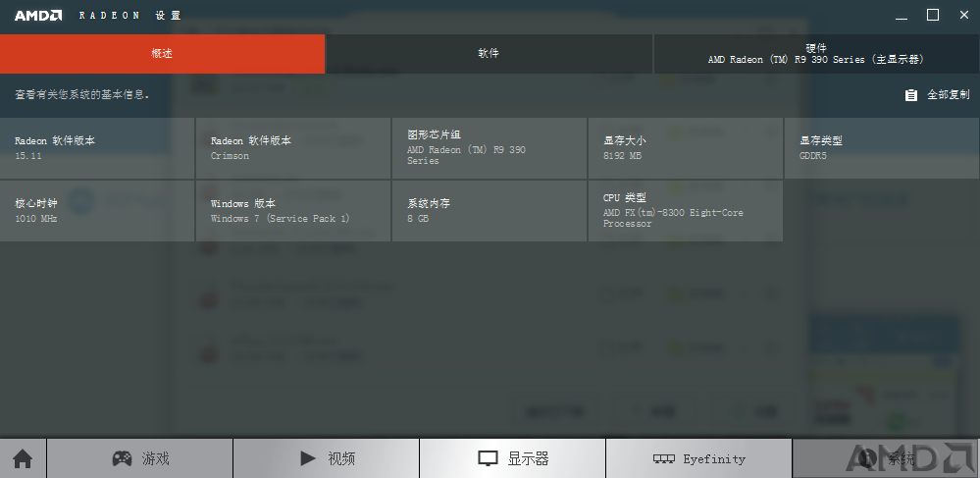Screen dimensions: 980x478
Task: Select the 系统内存 8 GB tile
Action: pos(490,211)
